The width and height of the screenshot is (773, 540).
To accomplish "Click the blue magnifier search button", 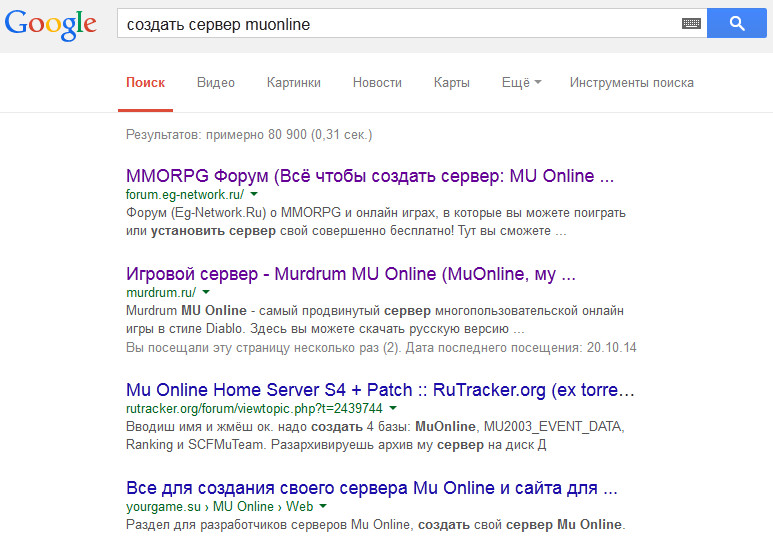I will (737, 23).
